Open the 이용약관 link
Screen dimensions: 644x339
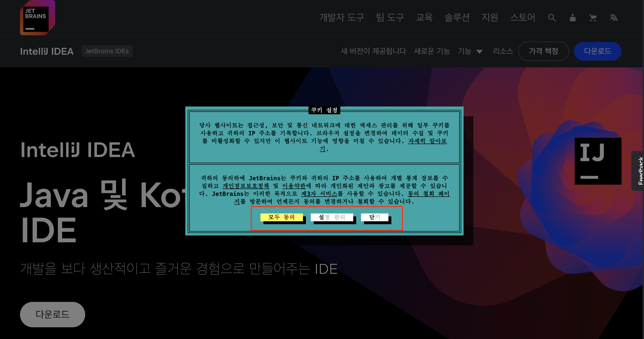coord(294,186)
